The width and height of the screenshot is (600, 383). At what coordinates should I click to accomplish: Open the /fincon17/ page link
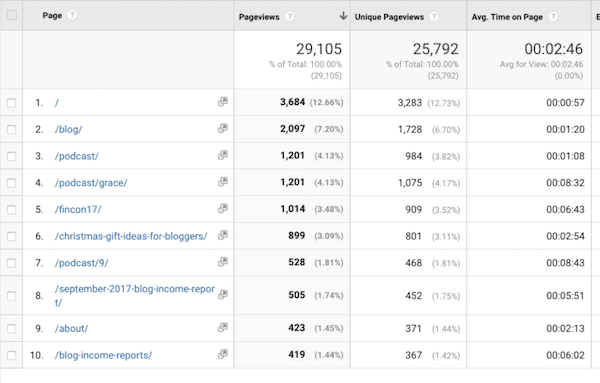78,210
